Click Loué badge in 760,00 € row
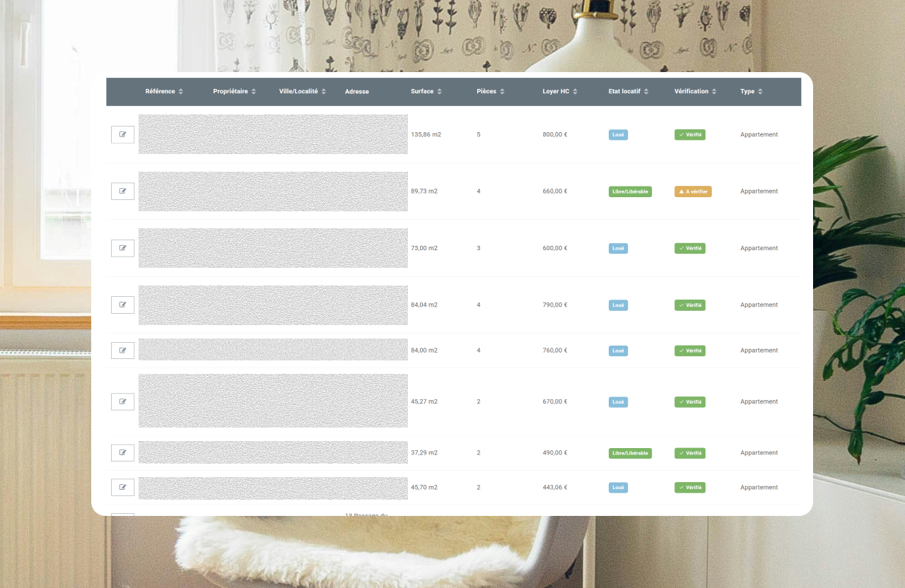The image size is (905, 588). click(x=618, y=351)
